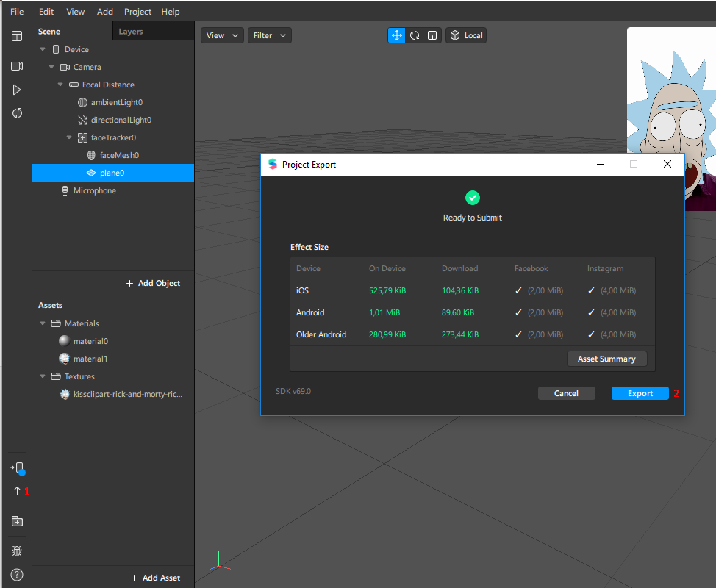The height and width of the screenshot is (588, 716).
Task: Click the material1 thumbnail icon
Action: coord(65,359)
